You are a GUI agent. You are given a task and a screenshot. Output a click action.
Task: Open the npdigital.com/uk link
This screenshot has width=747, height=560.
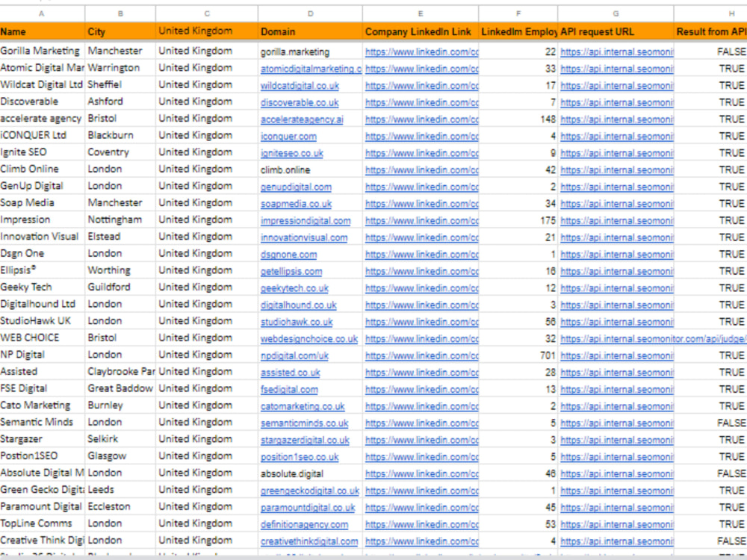tap(294, 356)
